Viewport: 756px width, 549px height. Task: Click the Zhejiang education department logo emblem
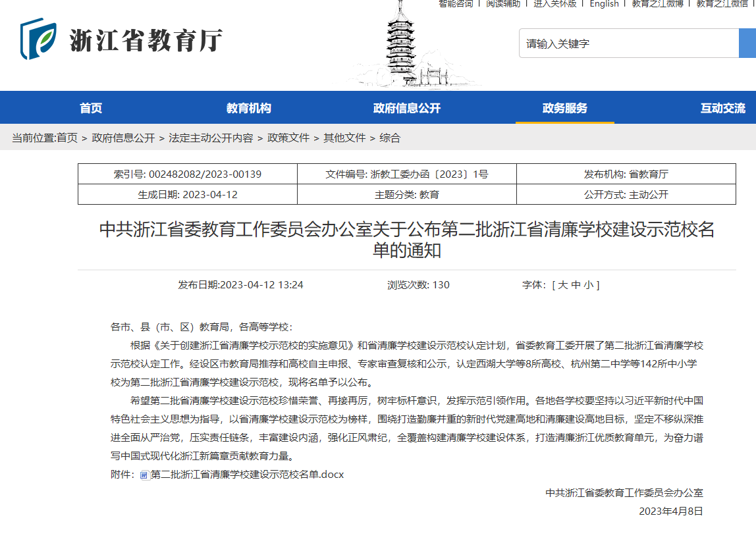point(38,39)
